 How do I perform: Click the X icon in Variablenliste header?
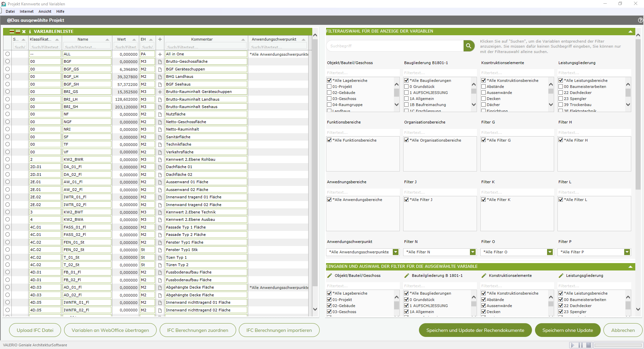(x=24, y=32)
